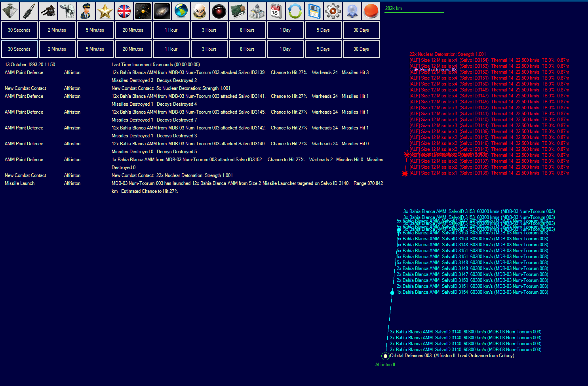This screenshot has width=588, height=386.
Task: Open the commanders officer icon
Action: tap(86, 11)
